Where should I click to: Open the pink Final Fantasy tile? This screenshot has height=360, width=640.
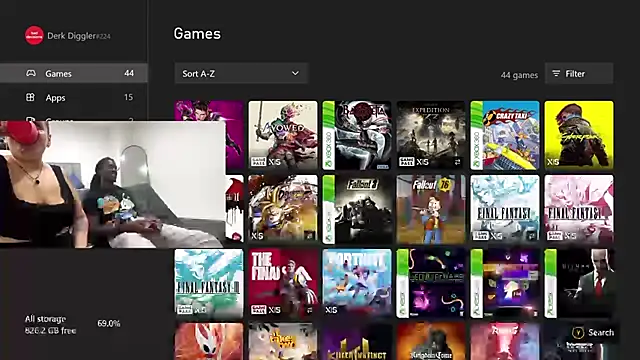tap(579, 209)
